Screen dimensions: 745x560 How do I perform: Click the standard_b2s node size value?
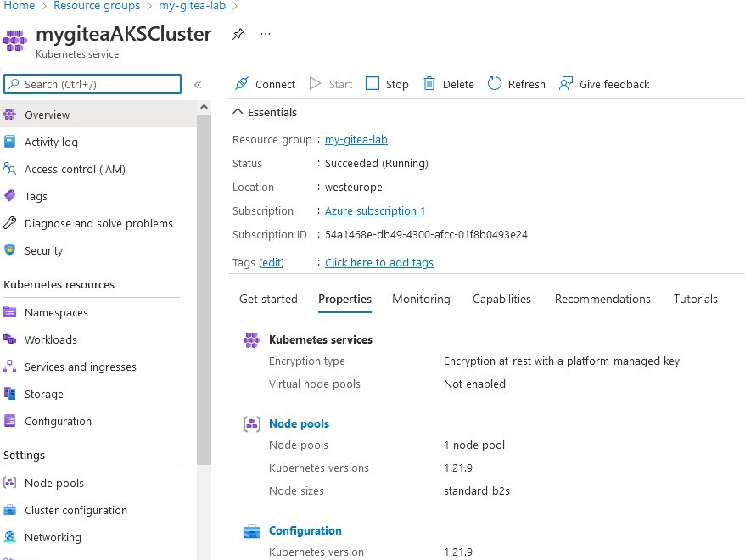point(477,490)
